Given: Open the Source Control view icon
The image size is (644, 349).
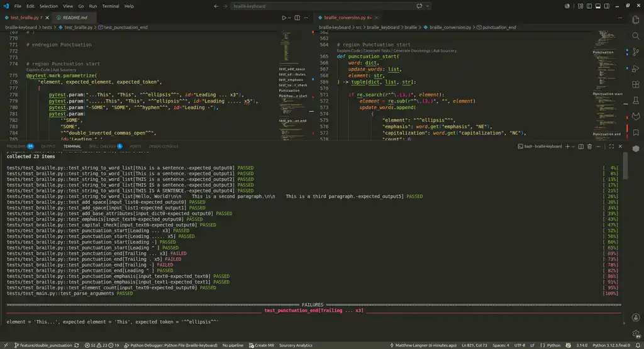Looking at the screenshot, I should click(636, 52).
